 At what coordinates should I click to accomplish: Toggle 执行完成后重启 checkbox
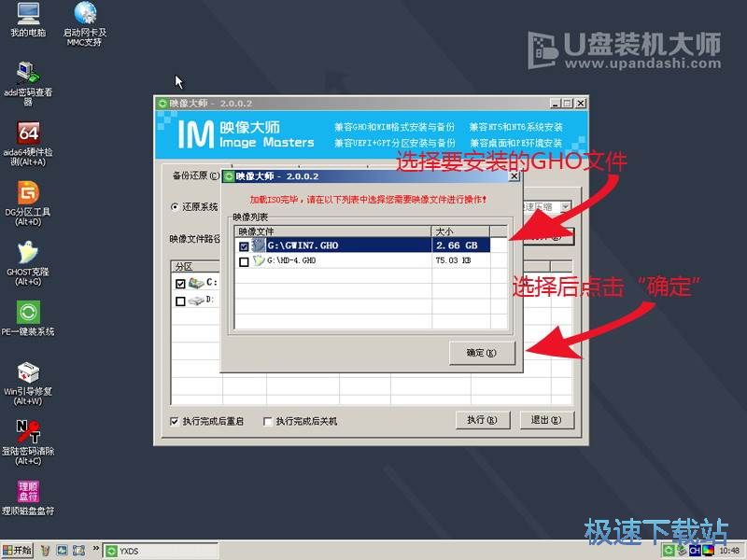click(175, 421)
